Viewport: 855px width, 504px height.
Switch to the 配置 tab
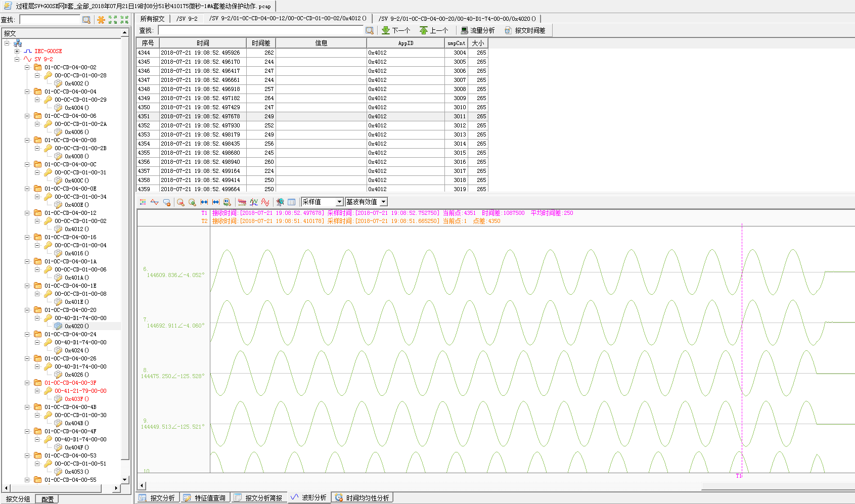click(48, 499)
